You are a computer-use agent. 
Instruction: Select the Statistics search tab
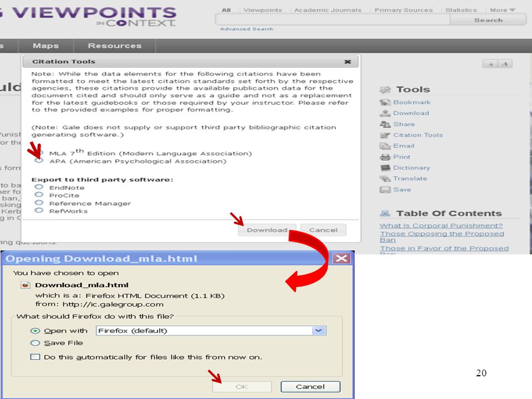click(x=461, y=10)
